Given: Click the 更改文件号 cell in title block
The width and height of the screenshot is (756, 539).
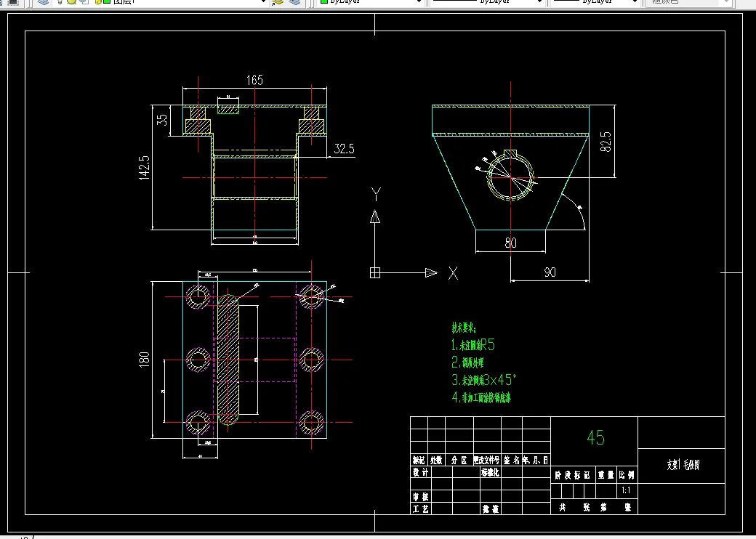Looking at the screenshot, I should tap(487, 460).
